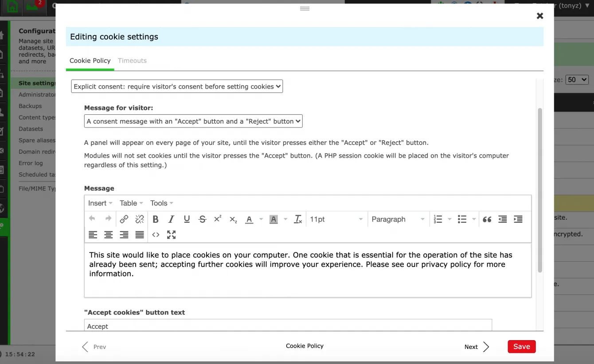
Task: Click the "Editing cookie settings" heading
Action: [114, 37]
